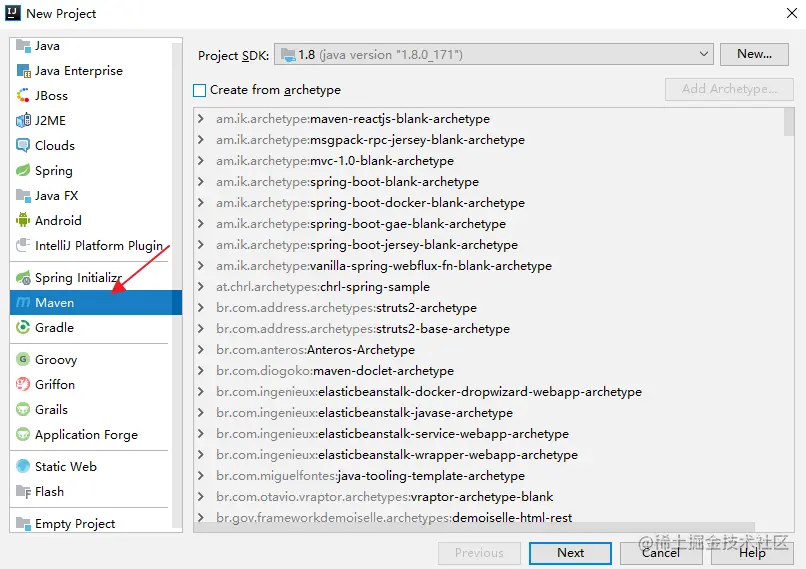Screen dimensions: 806x569
Task: Click the Spring Initializr icon
Action: (23, 278)
